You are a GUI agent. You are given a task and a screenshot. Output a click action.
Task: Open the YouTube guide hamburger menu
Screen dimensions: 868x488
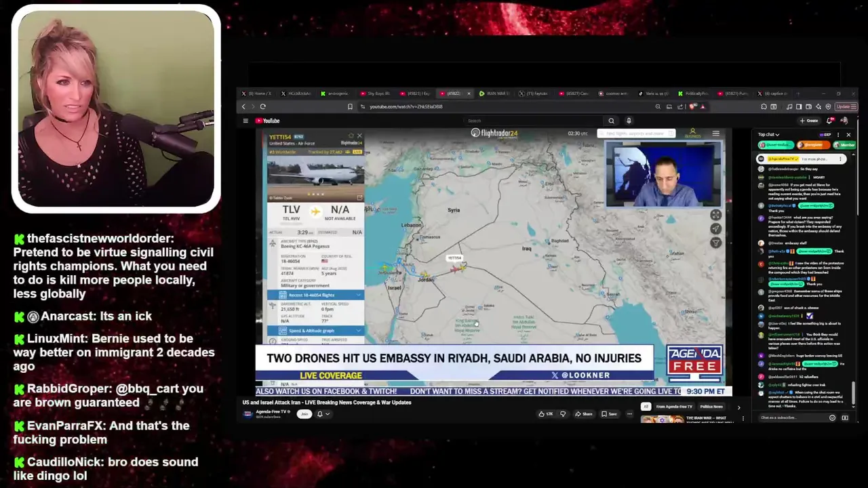pos(245,121)
